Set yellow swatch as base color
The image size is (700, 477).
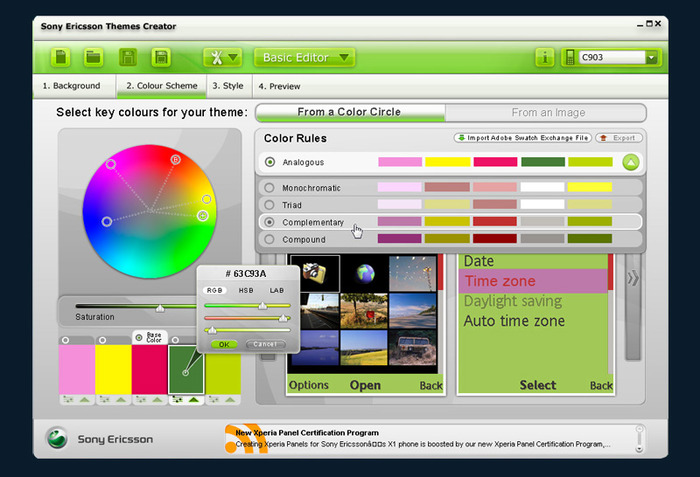coord(102,340)
